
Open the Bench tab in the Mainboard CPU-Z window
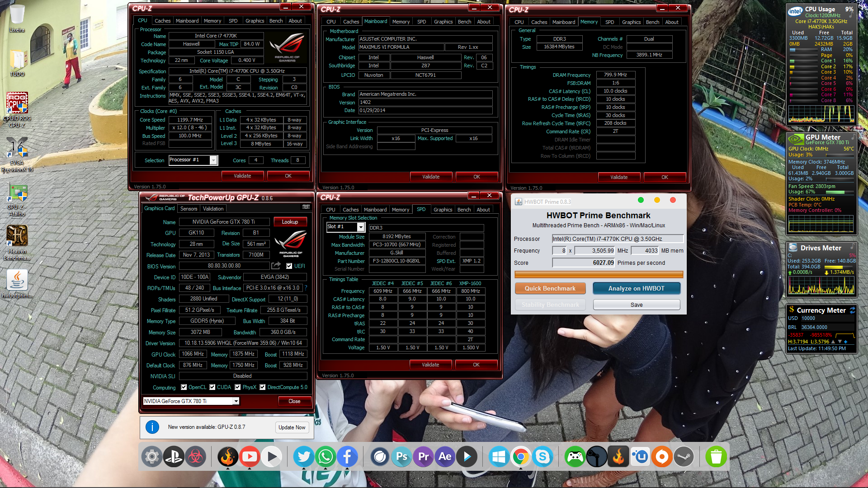[x=465, y=22]
